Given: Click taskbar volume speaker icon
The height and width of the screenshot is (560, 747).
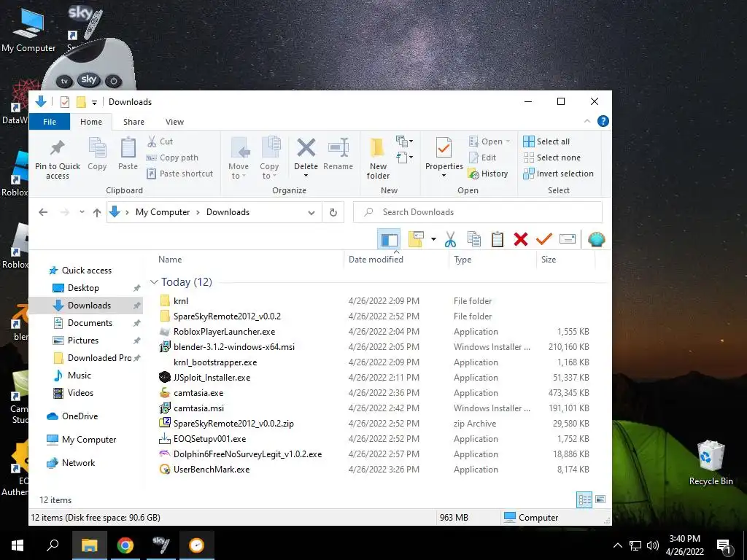Looking at the screenshot, I should (653, 545).
